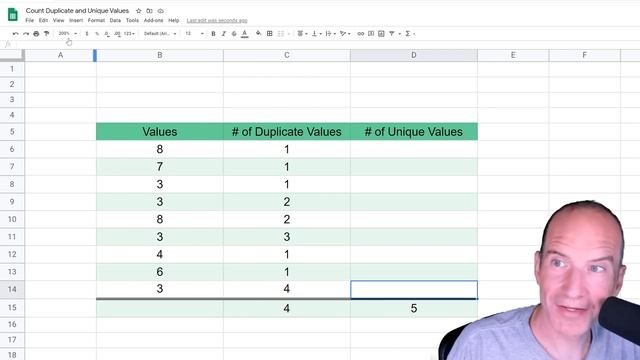The width and height of the screenshot is (640, 360).
Task: Open the File menu
Action: tap(29, 20)
